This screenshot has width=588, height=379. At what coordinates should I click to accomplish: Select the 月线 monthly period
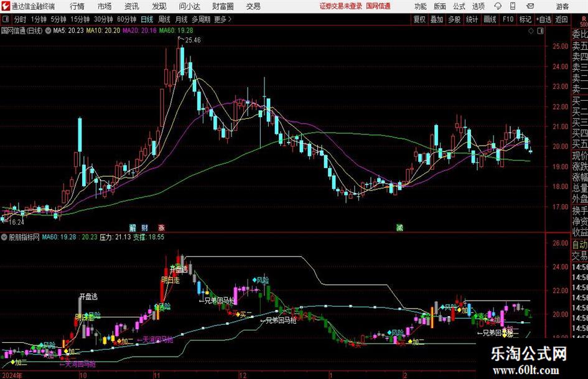point(182,19)
